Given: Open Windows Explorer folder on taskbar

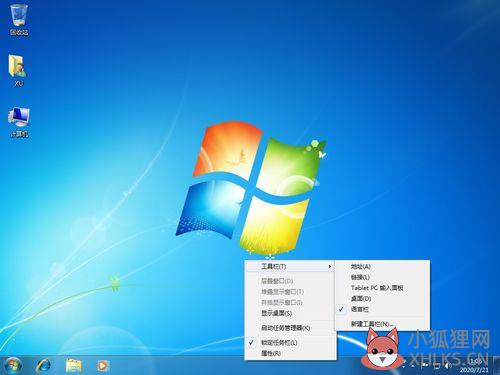Looking at the screenshot, I should coord(73,366).
